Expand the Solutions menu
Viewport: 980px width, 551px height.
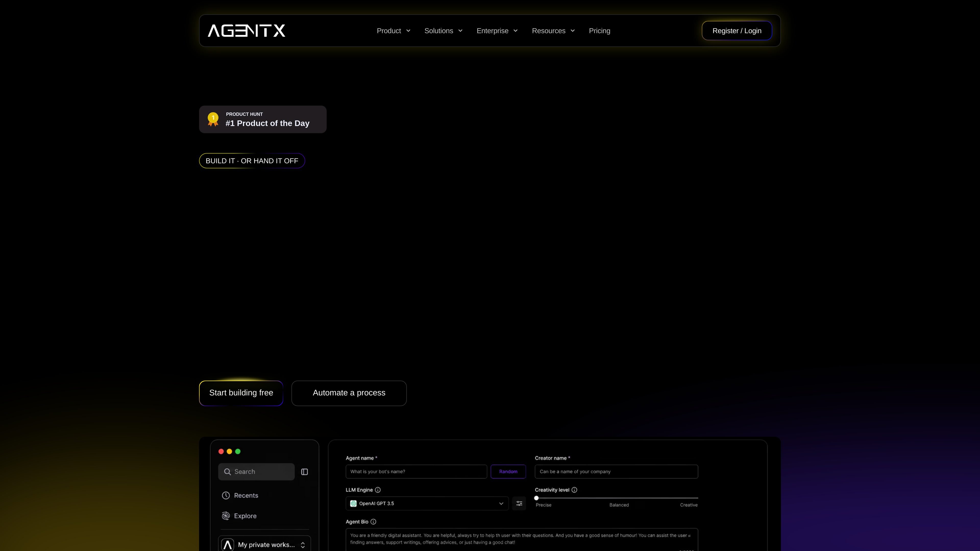443,31
